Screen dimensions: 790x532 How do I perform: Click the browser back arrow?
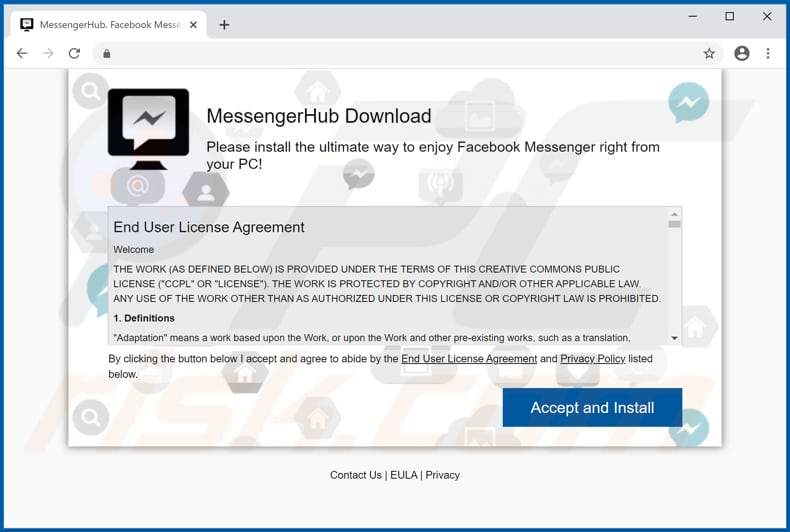(x=22, y=53)
